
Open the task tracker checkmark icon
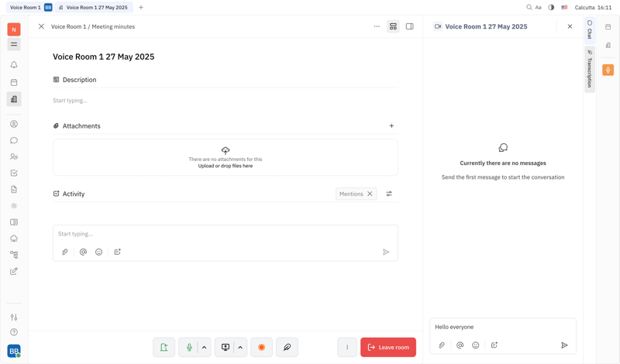point(14,173)
